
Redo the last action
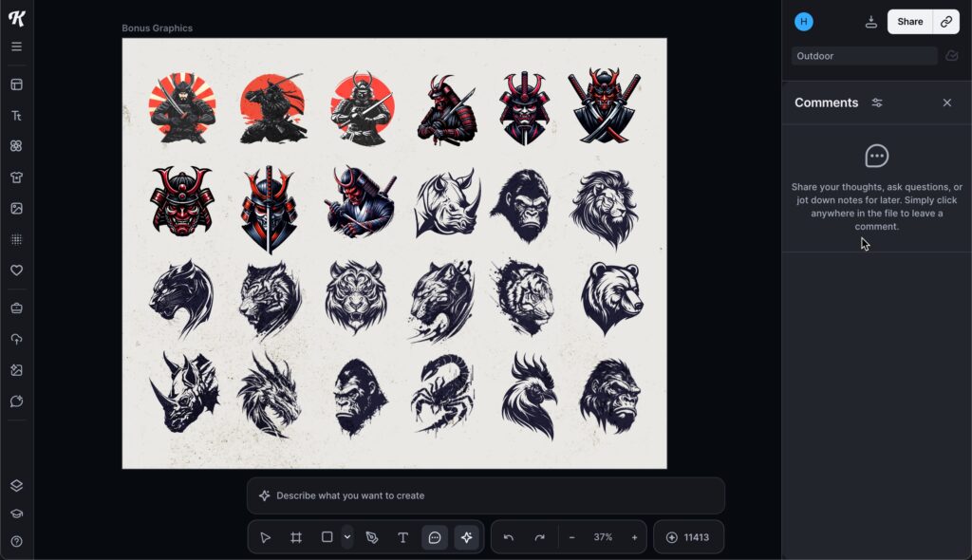[539, 537]
